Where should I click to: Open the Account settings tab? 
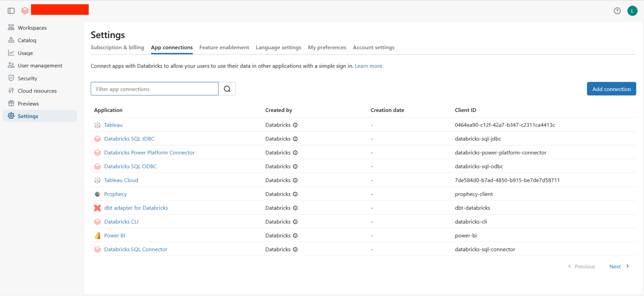point(374,47)
